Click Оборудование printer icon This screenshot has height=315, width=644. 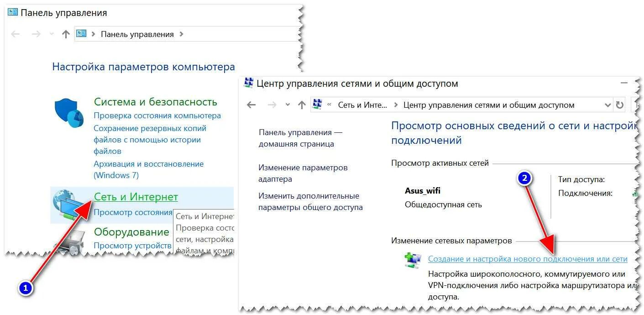tap(70, 241)
